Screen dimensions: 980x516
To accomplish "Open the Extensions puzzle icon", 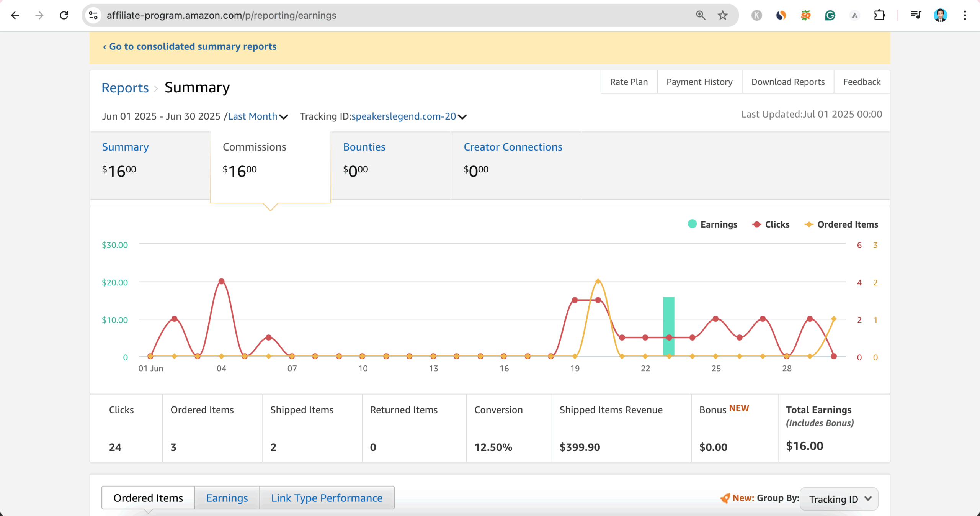I will tap(879, 15).
